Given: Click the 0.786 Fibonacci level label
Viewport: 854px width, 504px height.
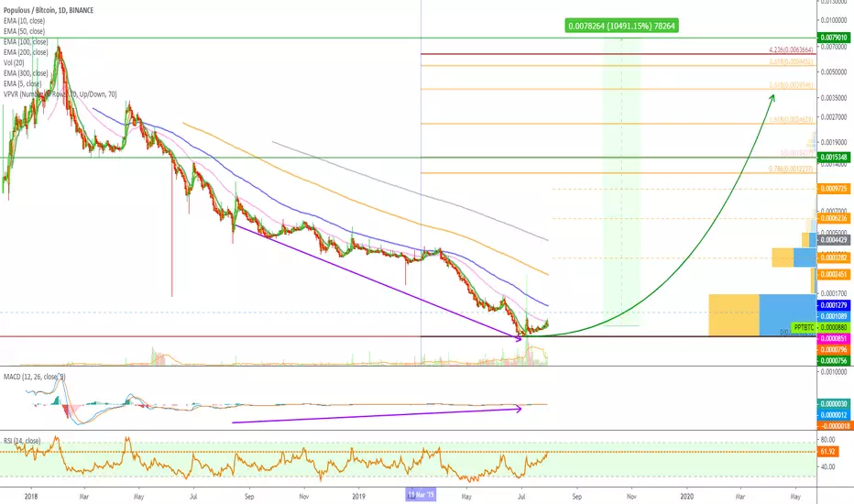Looking at the screenshot, I should 791,169.
